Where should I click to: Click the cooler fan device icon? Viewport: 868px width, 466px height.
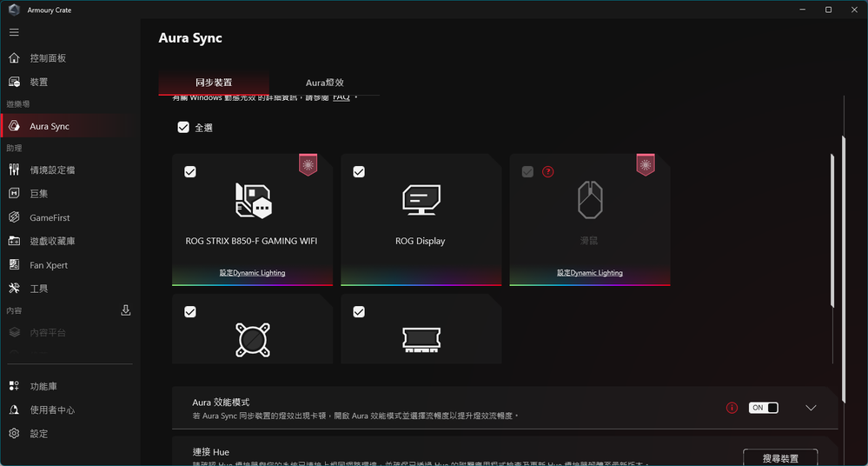click(x=253, y=340)
